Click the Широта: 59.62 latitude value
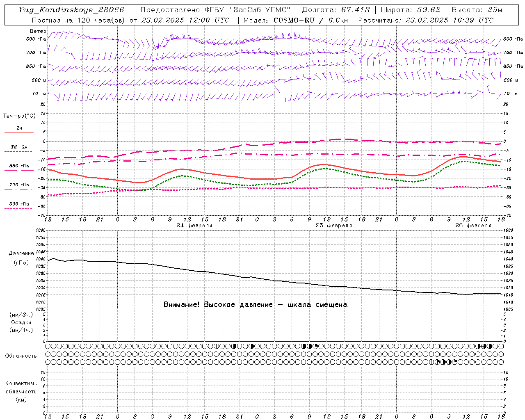 [x=411, y=9]
